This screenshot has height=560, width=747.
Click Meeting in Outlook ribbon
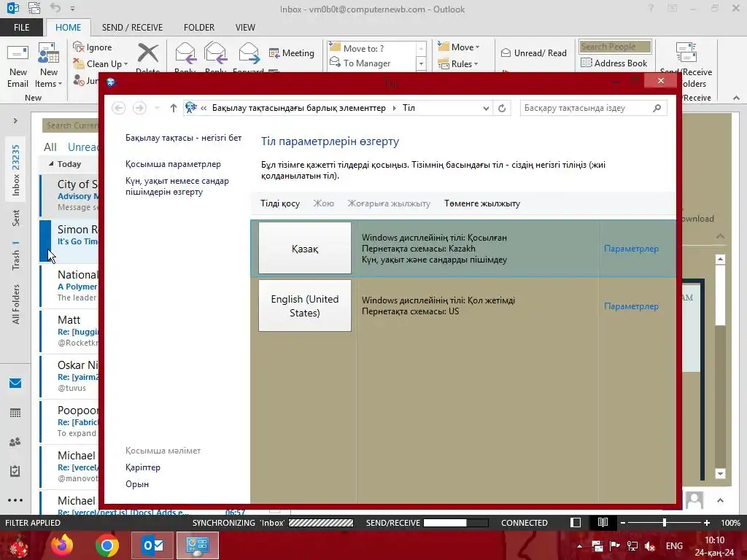292,52
